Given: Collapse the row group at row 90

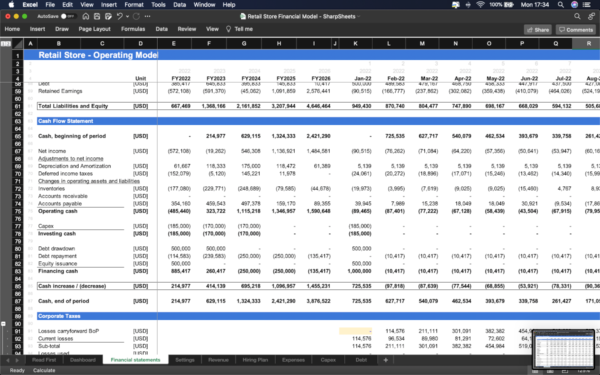Looking at the screenshot, I should pos(3,324).
